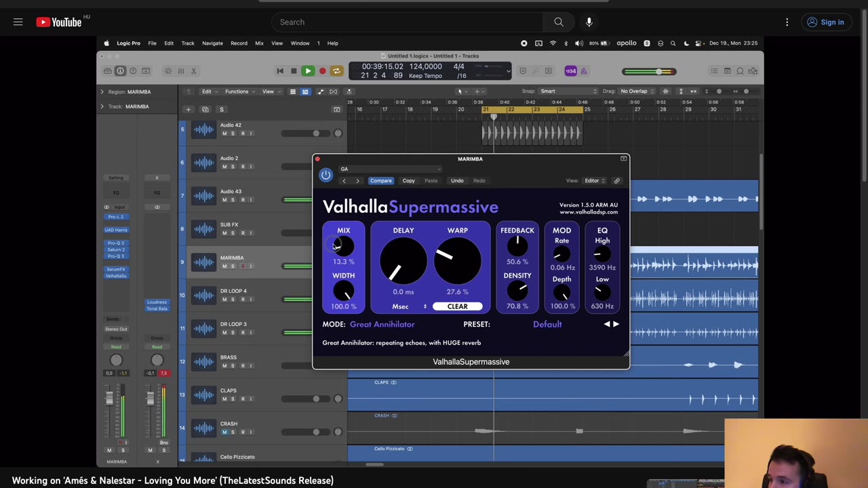Click the green Play button in Logic

(308, 70)
